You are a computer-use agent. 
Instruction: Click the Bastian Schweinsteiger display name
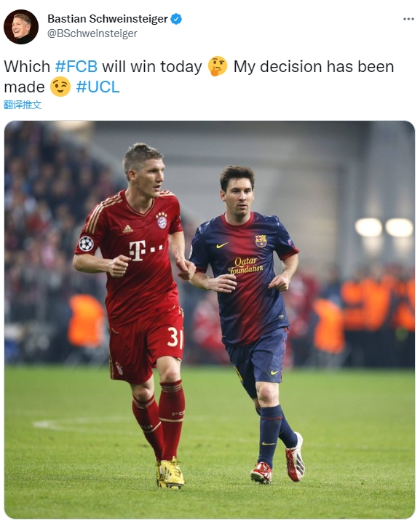click(108, 19)
